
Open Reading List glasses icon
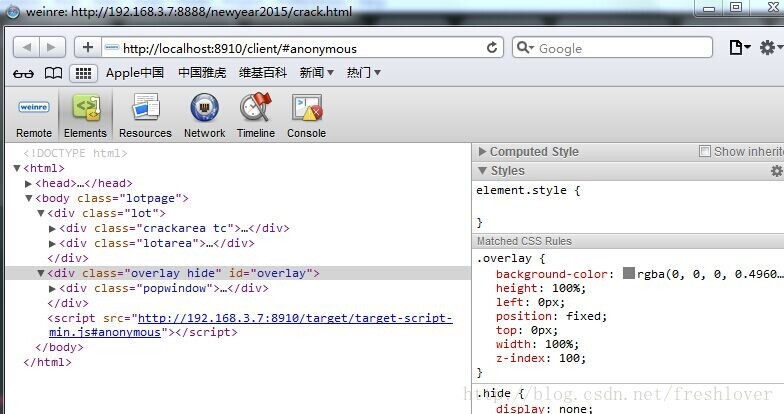pos(24,74)
